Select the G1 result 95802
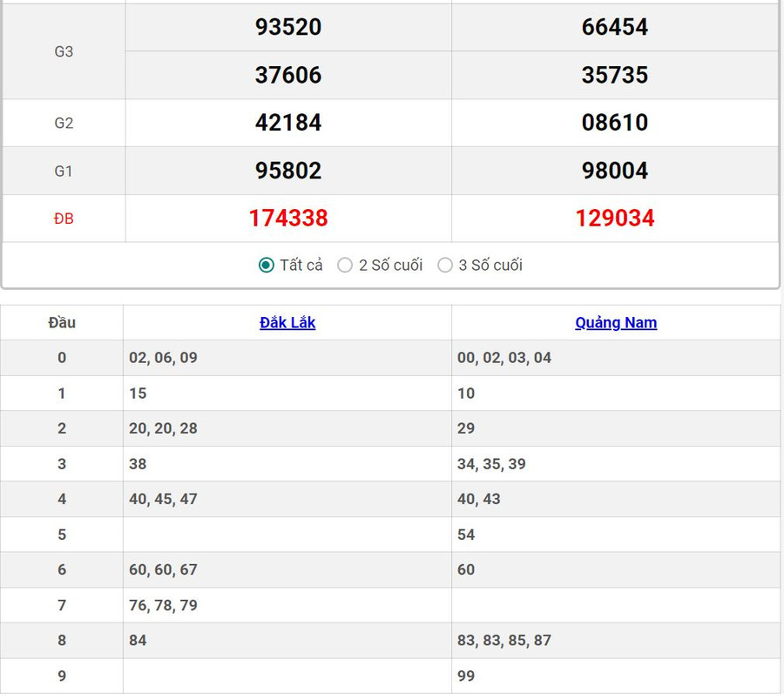 coord(288,171)
